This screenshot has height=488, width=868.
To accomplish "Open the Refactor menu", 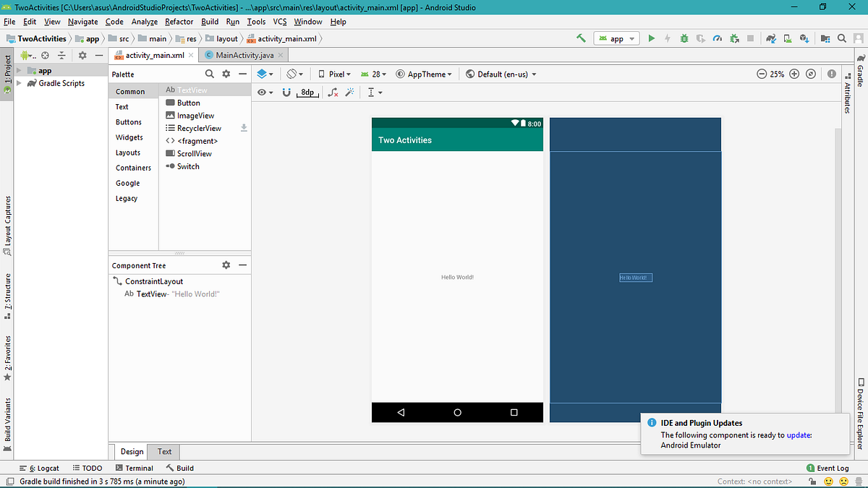I will click(x=179, y=22).
